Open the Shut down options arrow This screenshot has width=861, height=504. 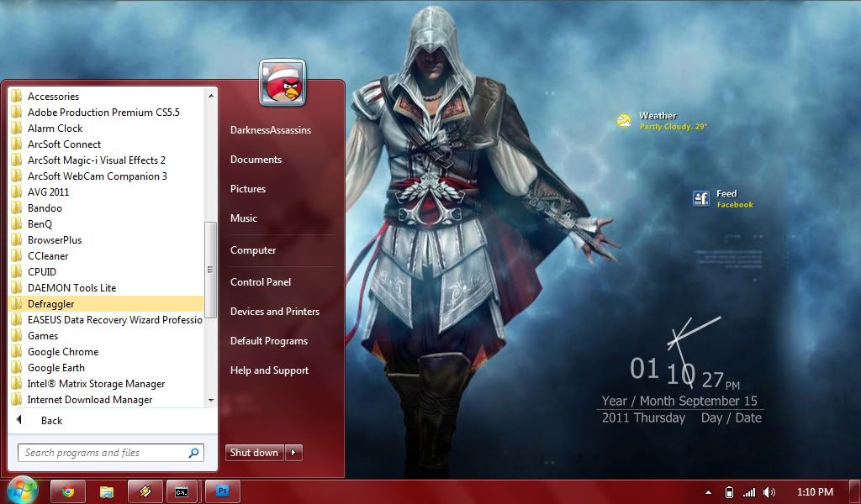(x=293, y=453)
